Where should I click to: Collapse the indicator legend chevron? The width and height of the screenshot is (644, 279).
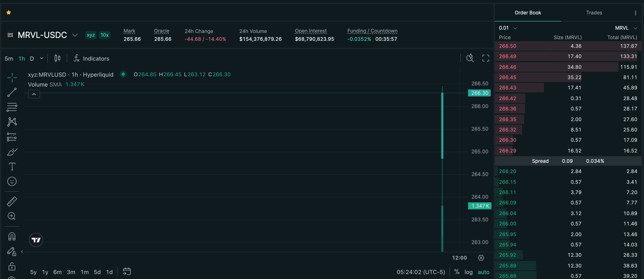(x=34, y=94)
